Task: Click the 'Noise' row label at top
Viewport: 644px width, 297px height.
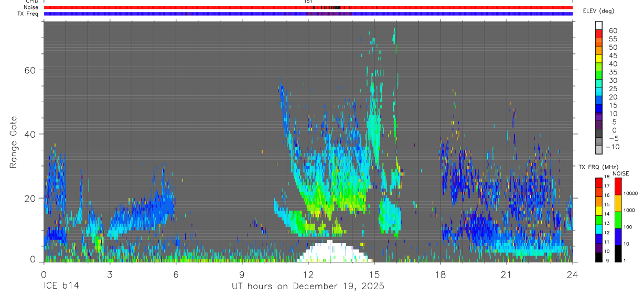Action: click(x=31, y=7)
